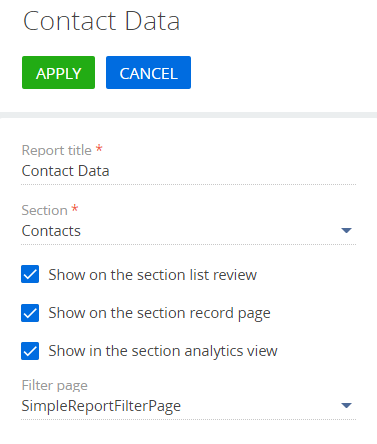377x444 pixels.
Task: Click the "Show on the section record page" label
Action: click(x=159, y=313)
